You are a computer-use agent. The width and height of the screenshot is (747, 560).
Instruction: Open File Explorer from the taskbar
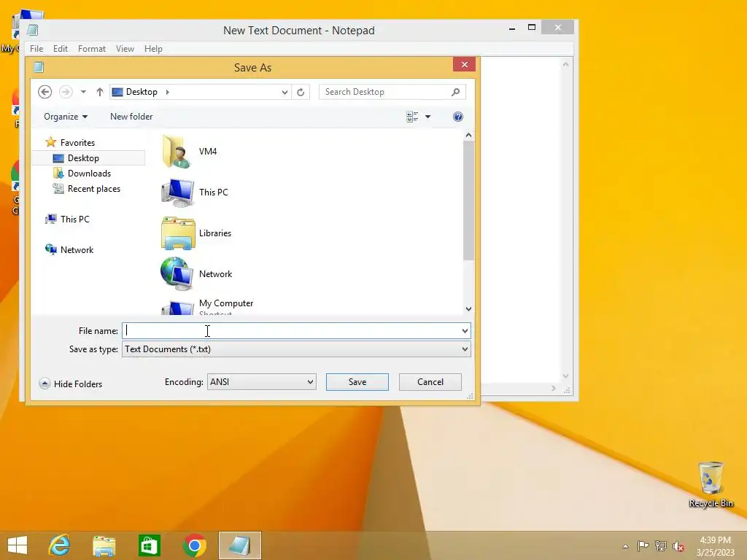point(104,545)
